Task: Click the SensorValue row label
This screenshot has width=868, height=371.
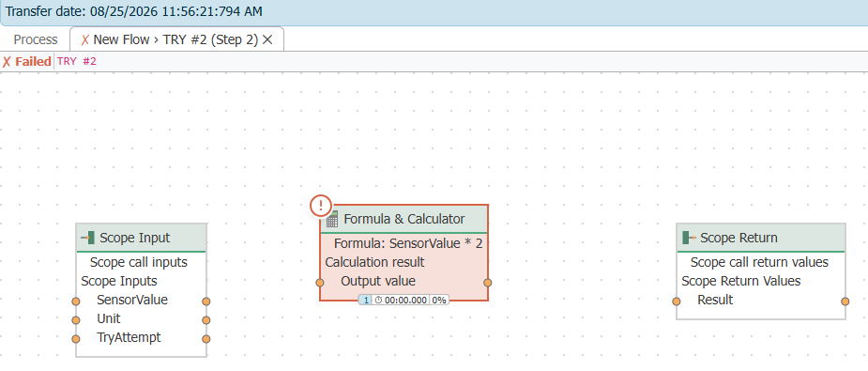Action: 132,300
